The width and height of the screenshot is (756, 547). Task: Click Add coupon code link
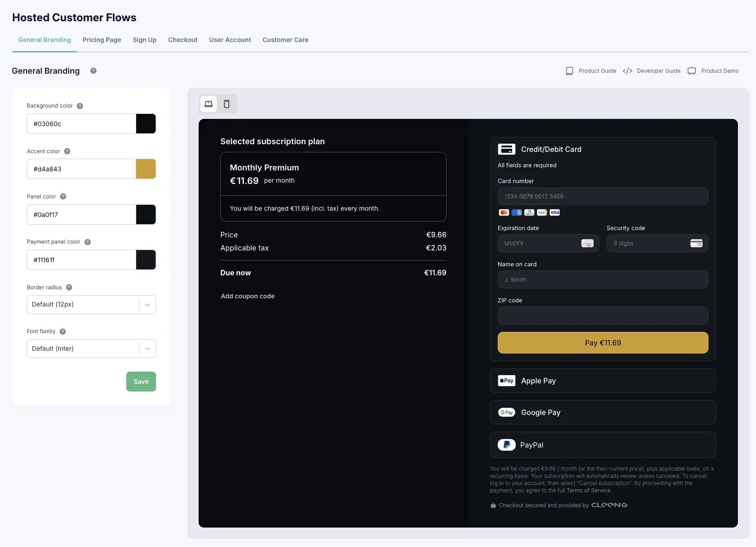pos(247,296)
